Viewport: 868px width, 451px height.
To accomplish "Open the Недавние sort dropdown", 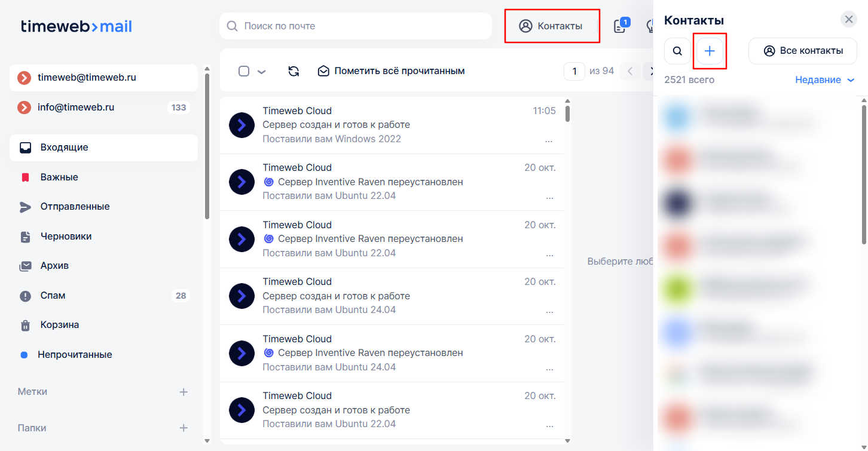I will point(825,80).
